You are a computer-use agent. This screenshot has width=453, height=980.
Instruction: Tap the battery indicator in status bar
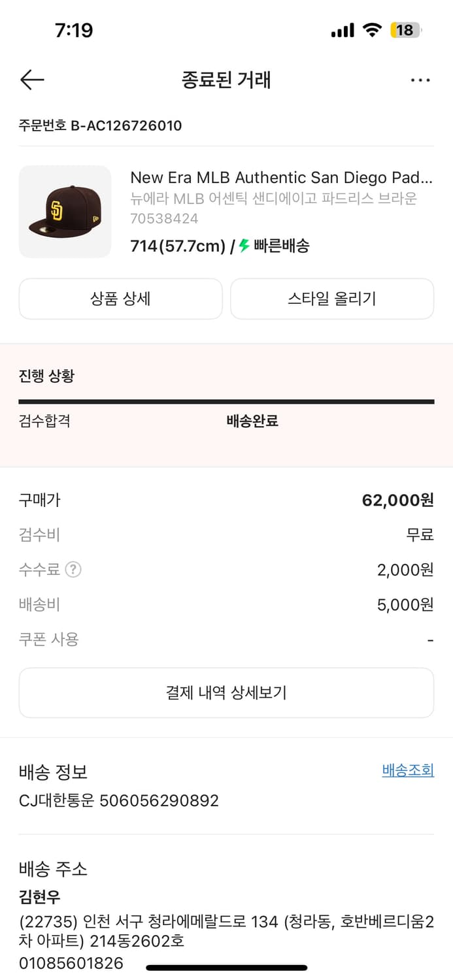click(405, 30)
